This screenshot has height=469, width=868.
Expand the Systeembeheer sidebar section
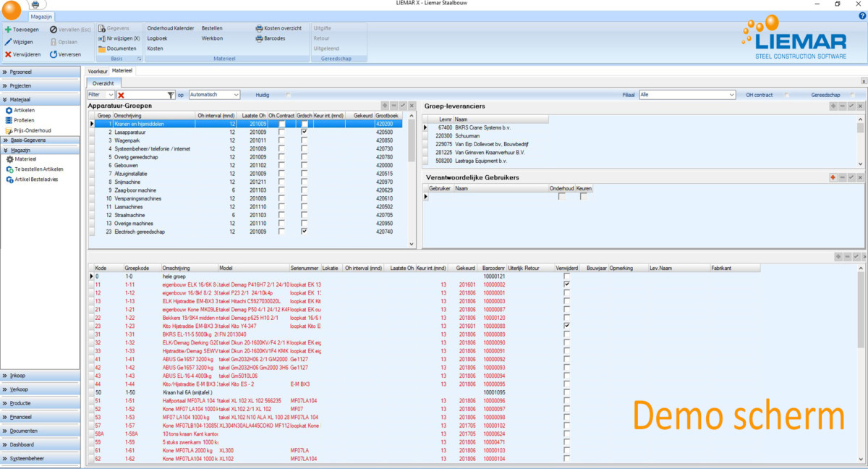pyautogui.click(x=40, y=458)
